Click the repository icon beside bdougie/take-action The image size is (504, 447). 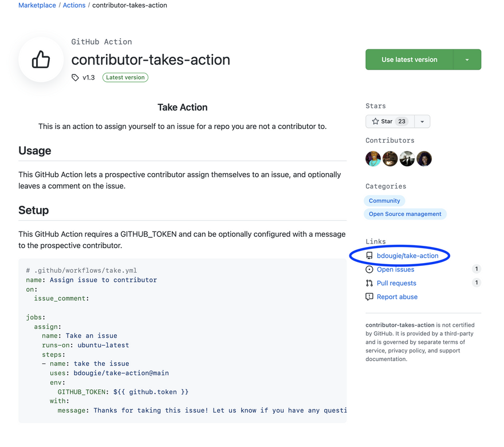coord(369,256)
